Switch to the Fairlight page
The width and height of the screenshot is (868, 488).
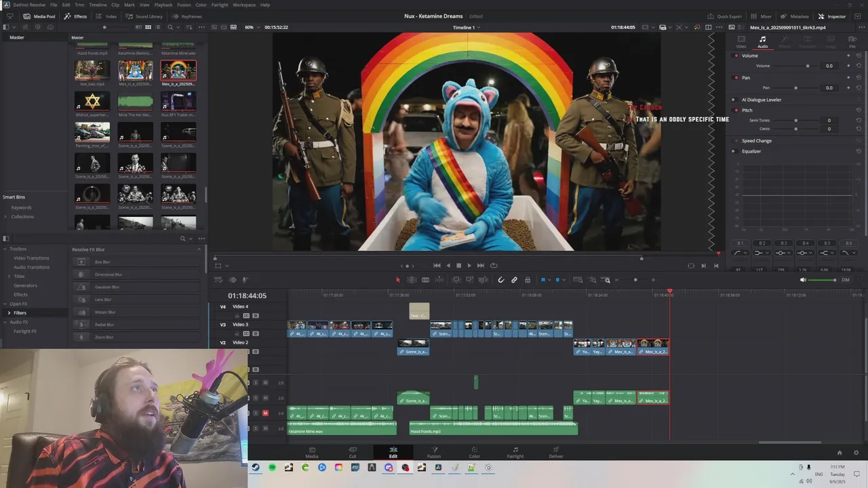tap(515, 452)
